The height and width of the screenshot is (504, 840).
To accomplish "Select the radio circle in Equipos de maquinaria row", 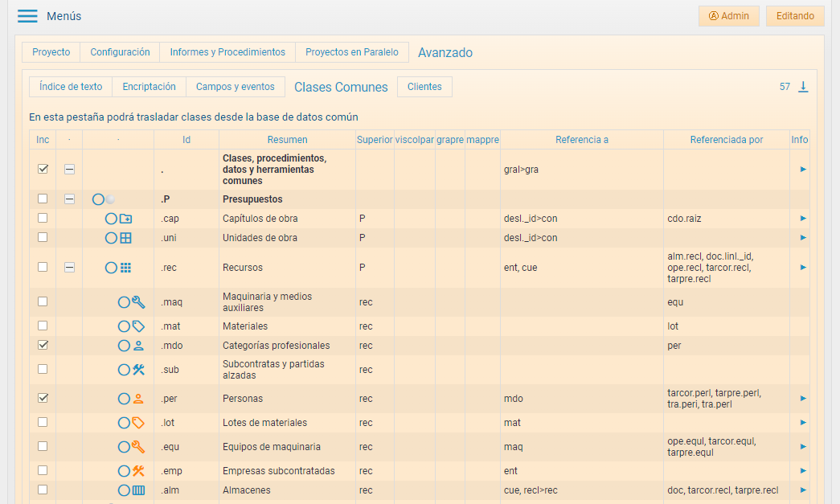I will [124, 447].
